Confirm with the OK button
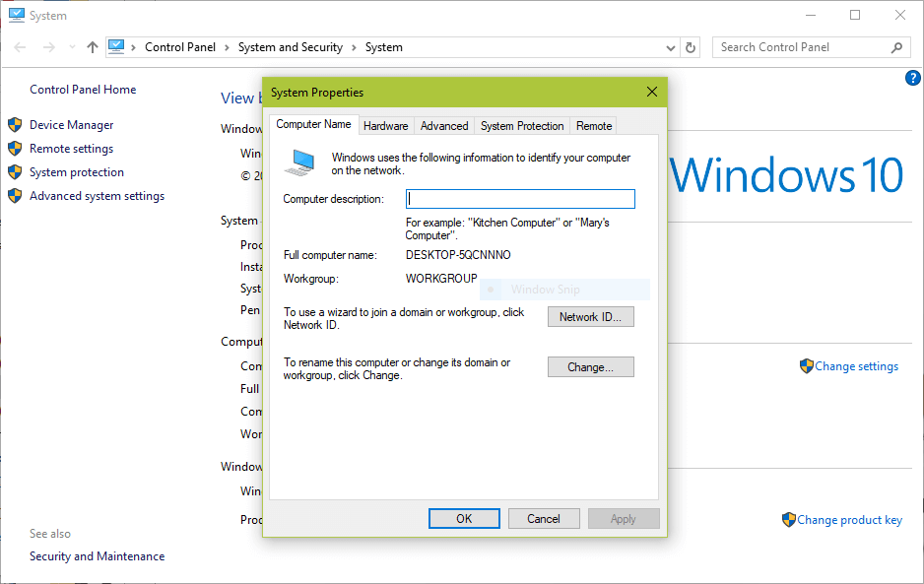The width and height of the screenshot is (924, 584). 464,519
